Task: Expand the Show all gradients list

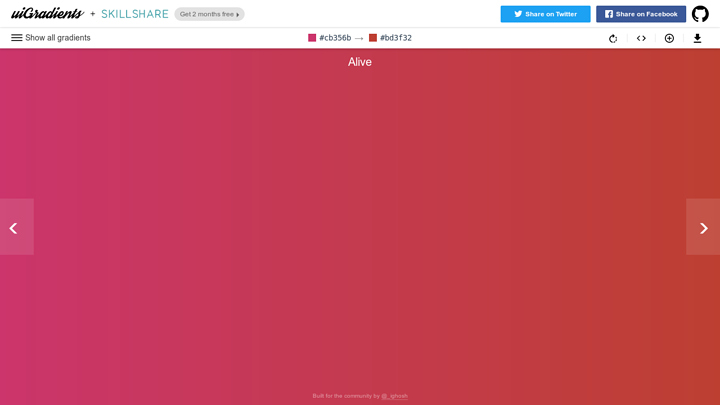Action: click(57, 38)
